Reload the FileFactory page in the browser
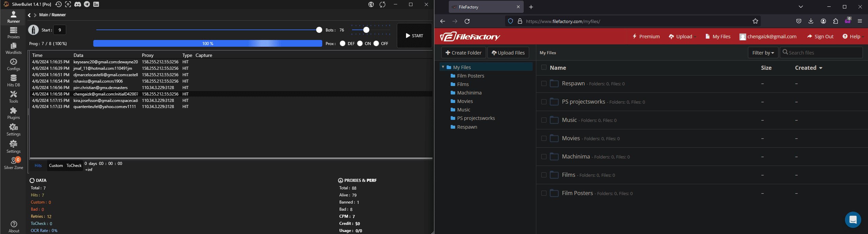The height and width of the screenshot is (234, 868). [x=467, y=21]
